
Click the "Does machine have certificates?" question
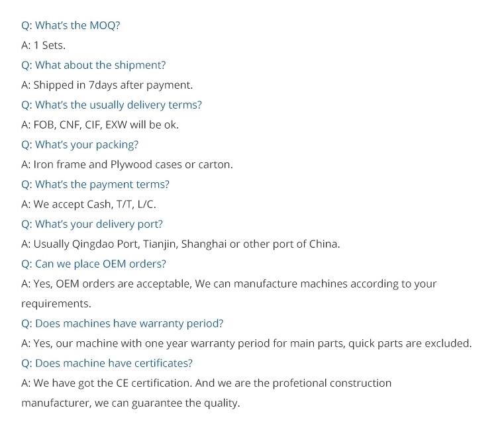click(x=107, y=363)
